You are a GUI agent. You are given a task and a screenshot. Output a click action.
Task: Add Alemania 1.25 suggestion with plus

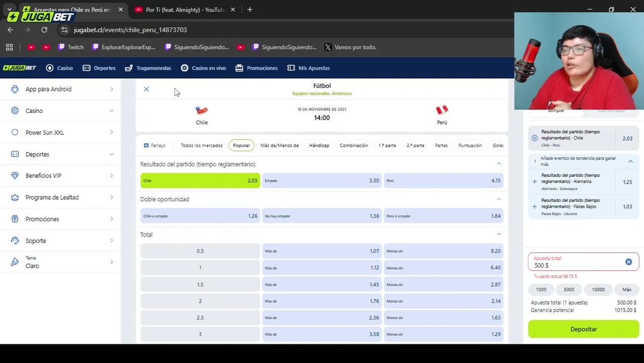535,182
